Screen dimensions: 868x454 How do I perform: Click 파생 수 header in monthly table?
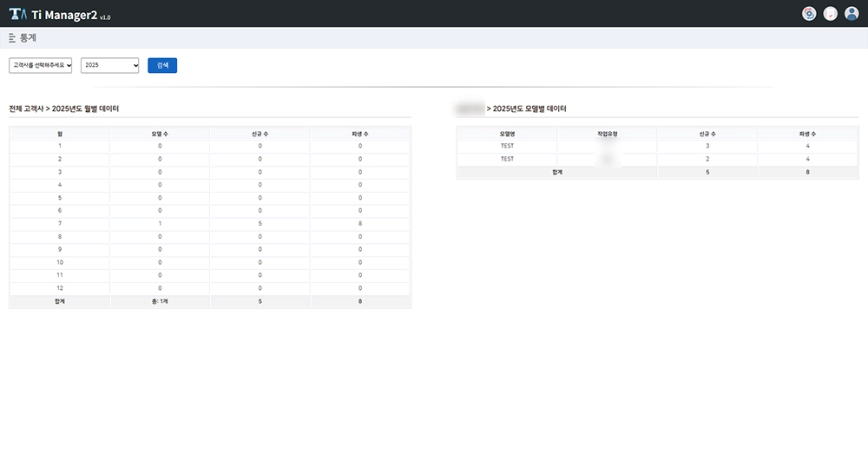360,134
